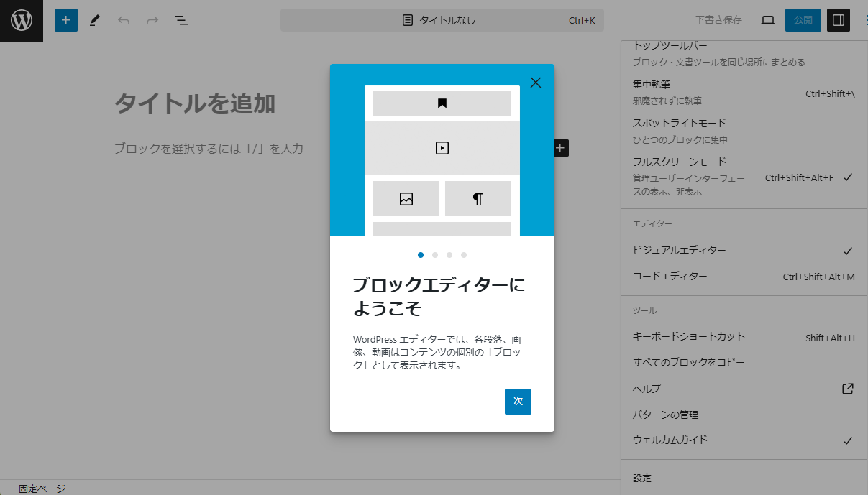
Task: Click the 次 button in welcome dialog
Action: 518,401
